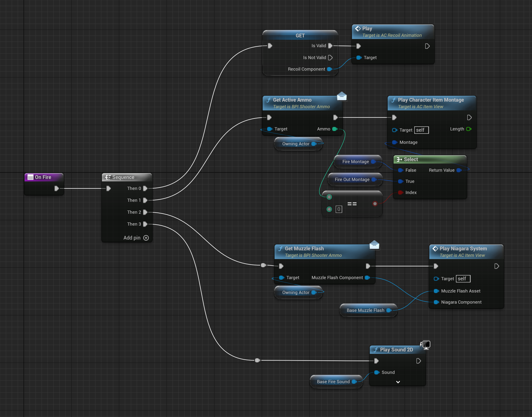The width and height of the screenshot is (532, 417).
Task: Click the Select Return Value pin
Action: 459,170
